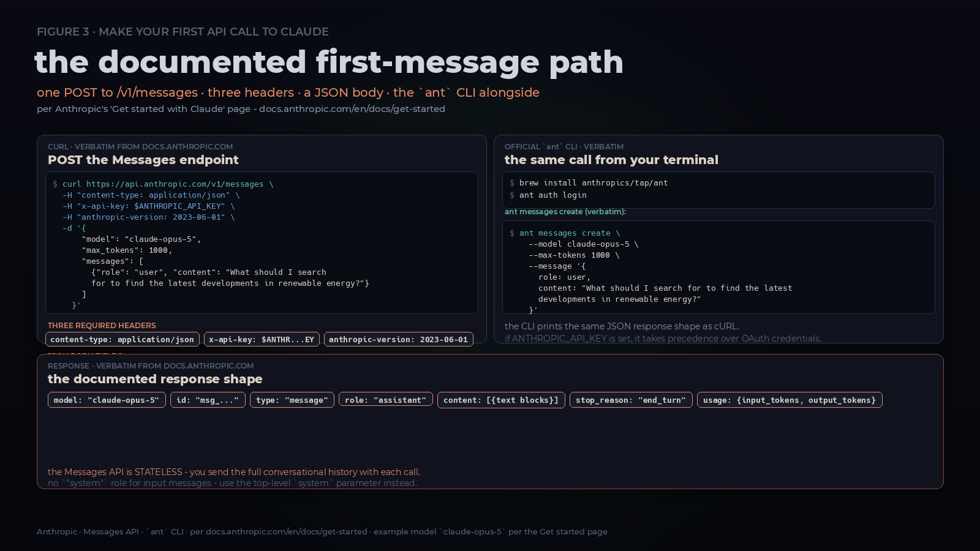Click the "max_tokens": 1000, code line
The image size is (980, 551).
(127, 250)
